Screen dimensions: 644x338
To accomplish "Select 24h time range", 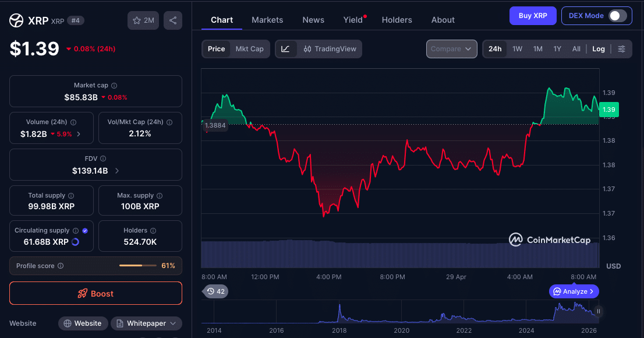I will coord(495,49).
